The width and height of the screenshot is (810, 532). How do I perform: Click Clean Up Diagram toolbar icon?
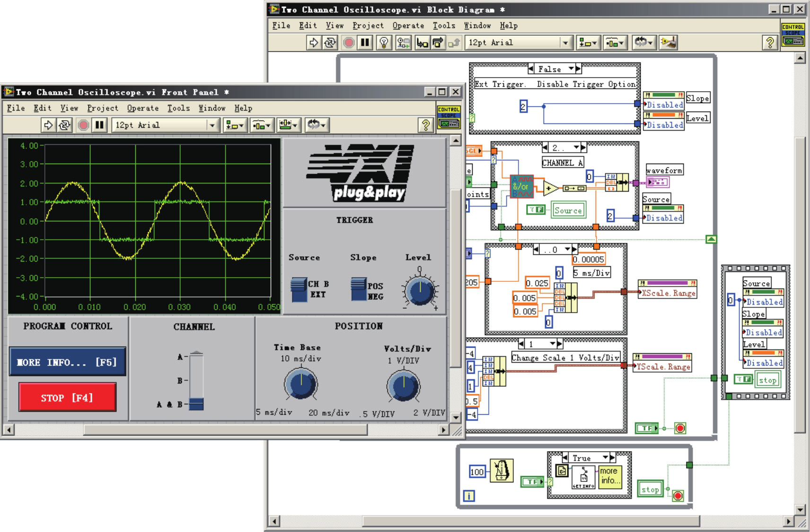point(669,43)
